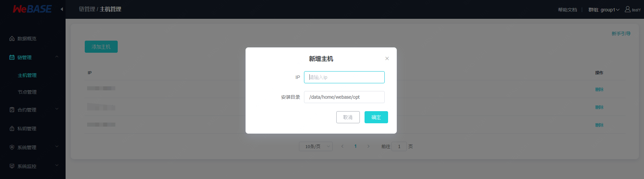The width and height of the screenshot is (644, 179).
Task: Click the 确定 button in the dialog
Action: tap(376, 117)
